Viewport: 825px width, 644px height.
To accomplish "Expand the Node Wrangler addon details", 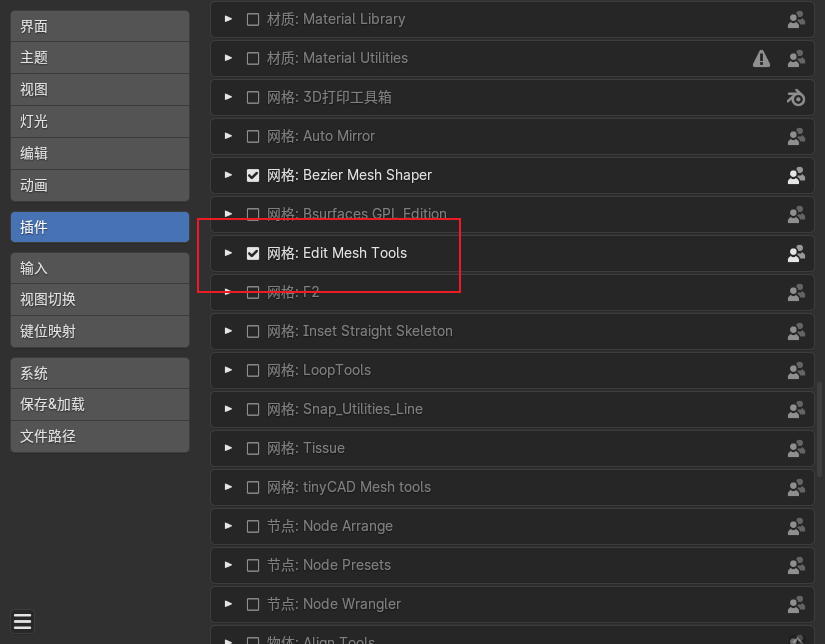I will pos(228,604).
